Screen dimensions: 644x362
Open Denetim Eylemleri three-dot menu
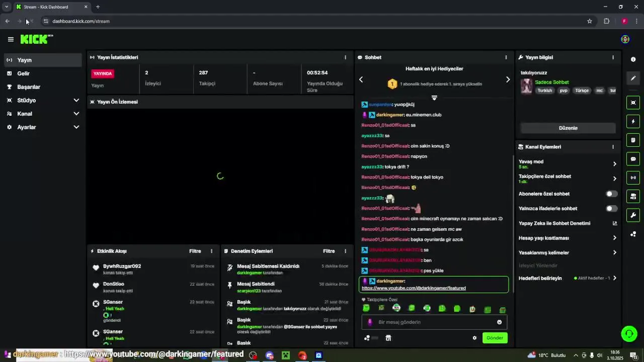(345, 251)
